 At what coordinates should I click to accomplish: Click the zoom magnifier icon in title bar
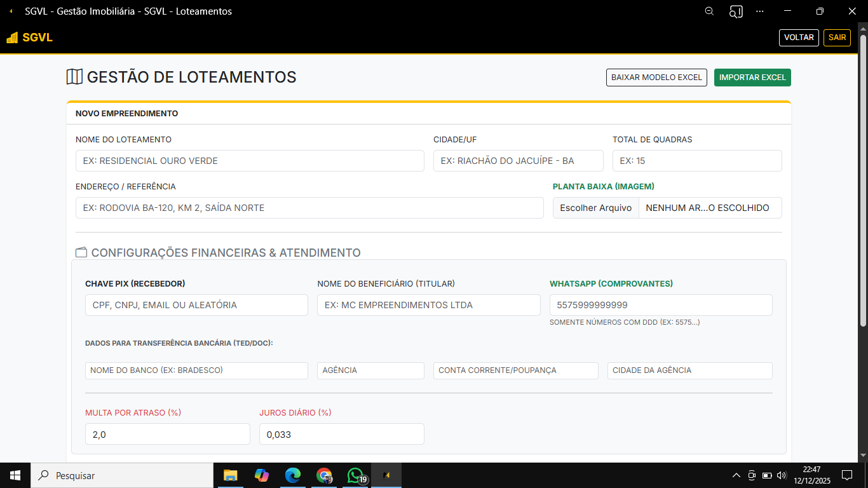coord(710,11)
